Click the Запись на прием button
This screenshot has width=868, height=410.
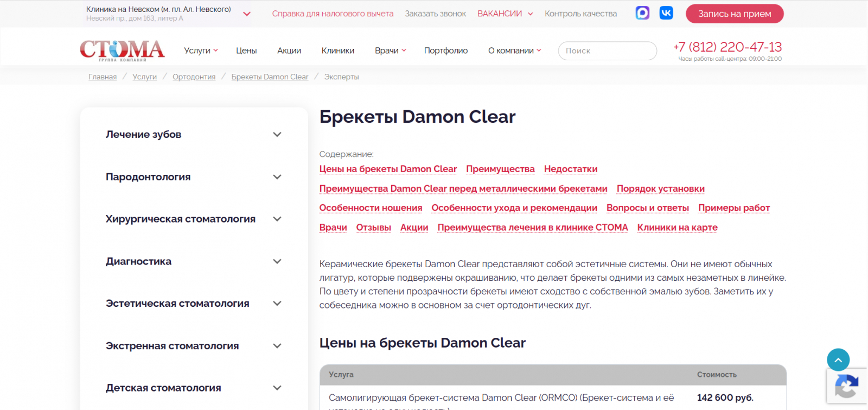tap(735, 14)
